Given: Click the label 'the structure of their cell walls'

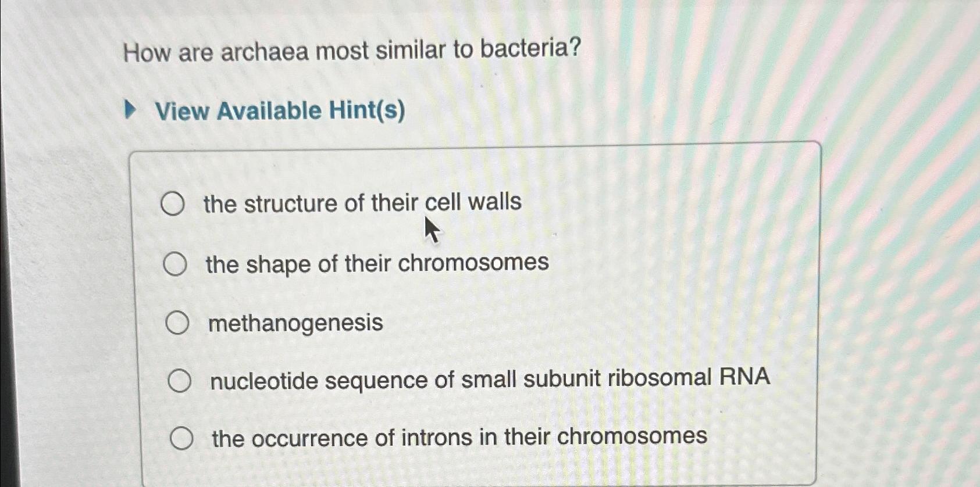Looking at the screenshot, I should [x=360, y=203].
